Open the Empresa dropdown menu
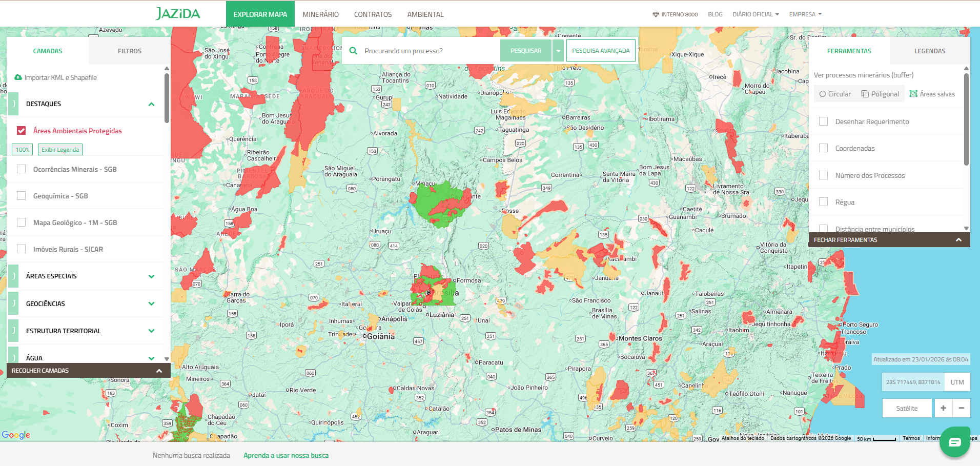Viewport: 980px width, 466px height. [x=805, y=14]
